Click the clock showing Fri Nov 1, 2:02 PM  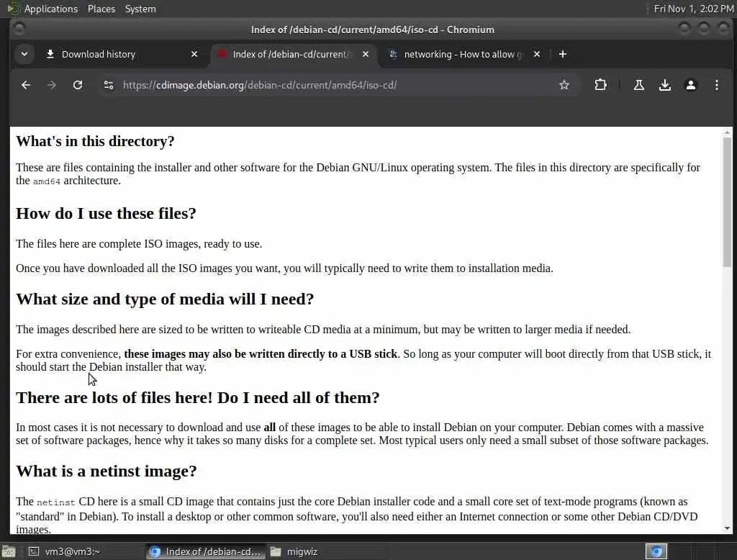coord(693,9)
